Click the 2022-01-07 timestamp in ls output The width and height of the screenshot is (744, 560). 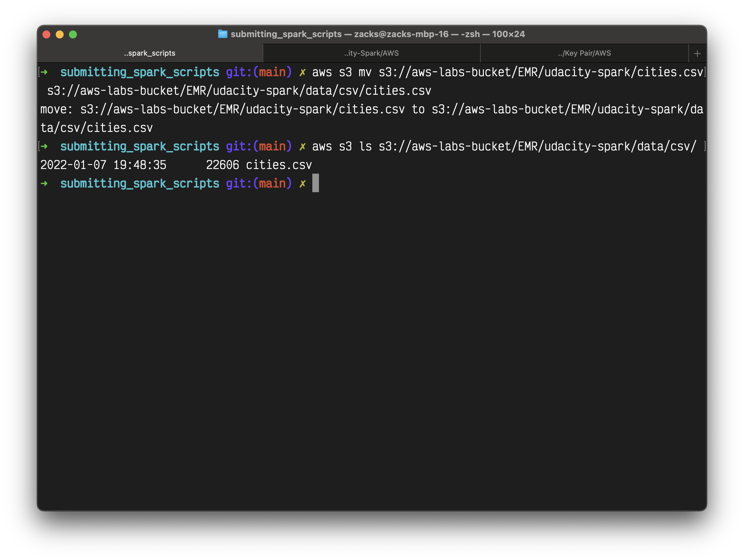tap(73, 165)
